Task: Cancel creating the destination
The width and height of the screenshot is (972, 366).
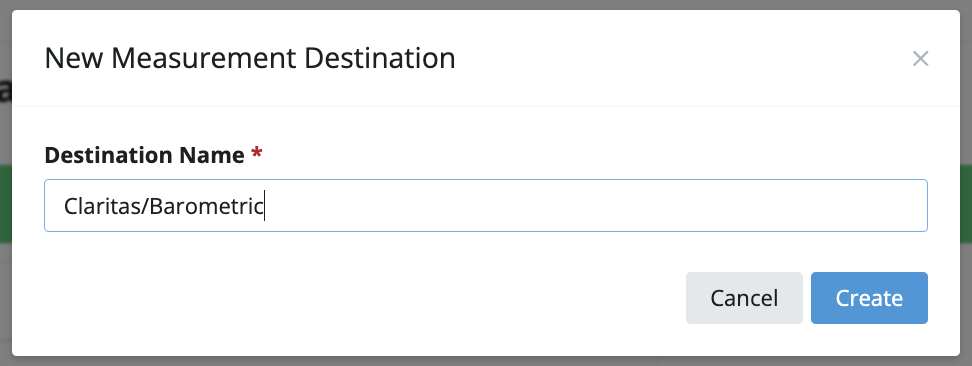Action: click(x=744, y=298)
